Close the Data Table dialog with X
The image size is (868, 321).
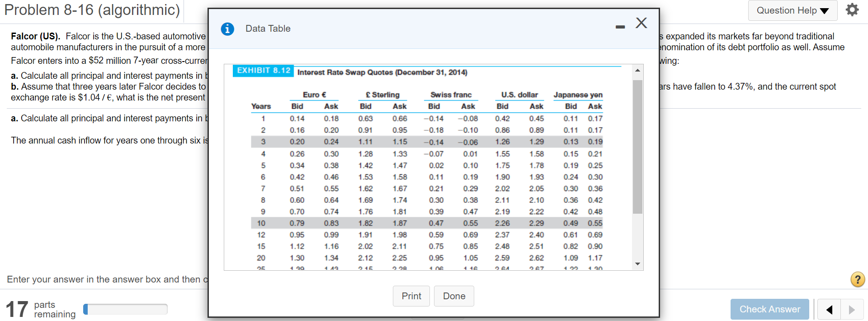pos(641,23)
